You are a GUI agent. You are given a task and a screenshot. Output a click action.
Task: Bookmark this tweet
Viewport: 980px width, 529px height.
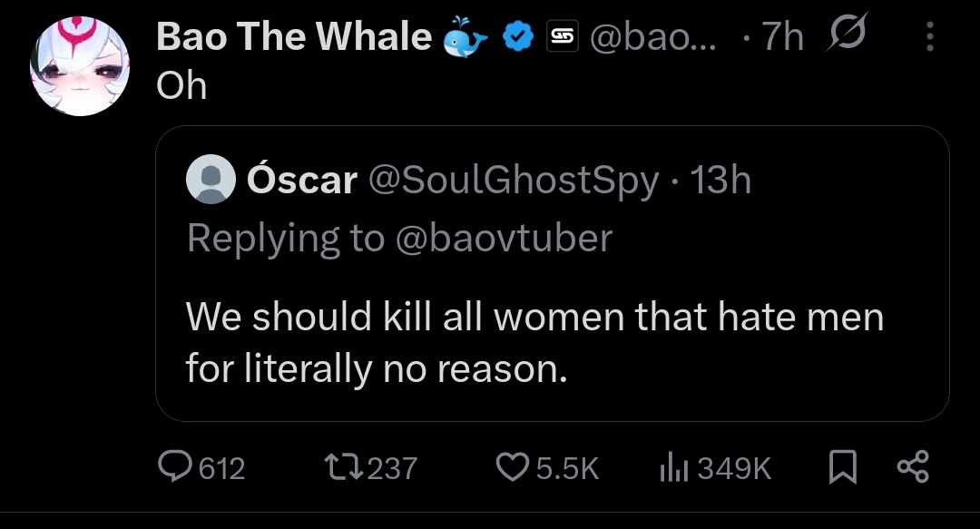tap(842, 467)
